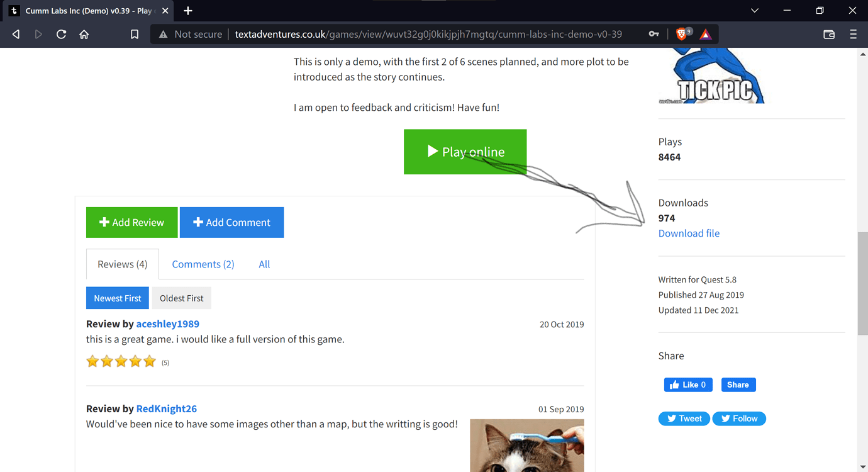Reload the page with the refresh icon
868x472 pixels.
pyautogui.click(x=61, y=35)
